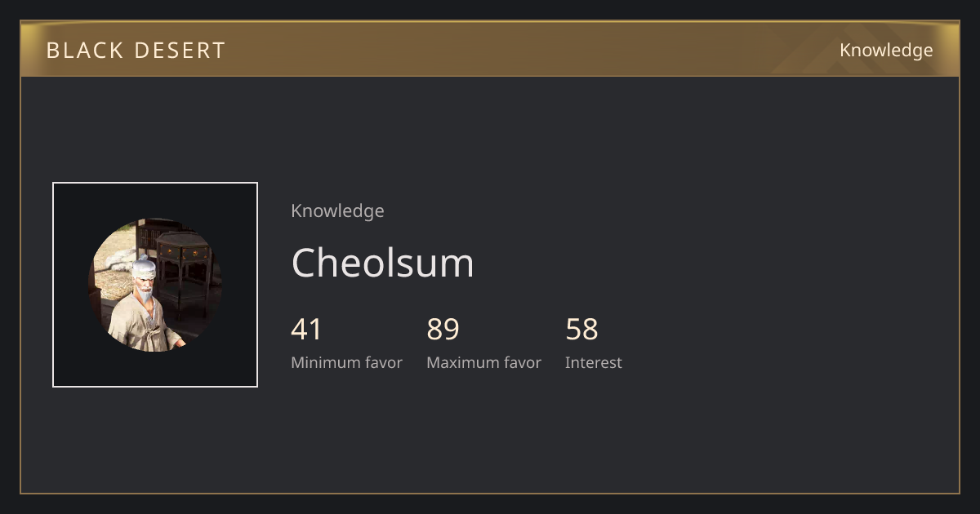
Task: Click the interest value 58
Action: pos(581,330)
